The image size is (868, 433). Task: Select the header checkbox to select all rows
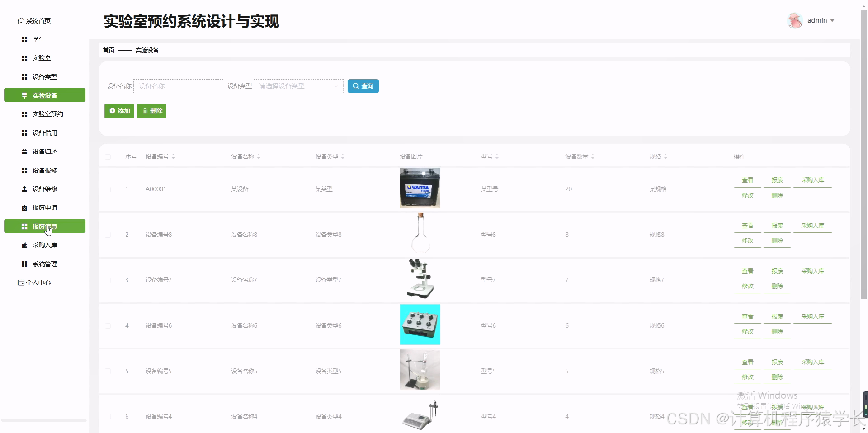pos(108,157)
